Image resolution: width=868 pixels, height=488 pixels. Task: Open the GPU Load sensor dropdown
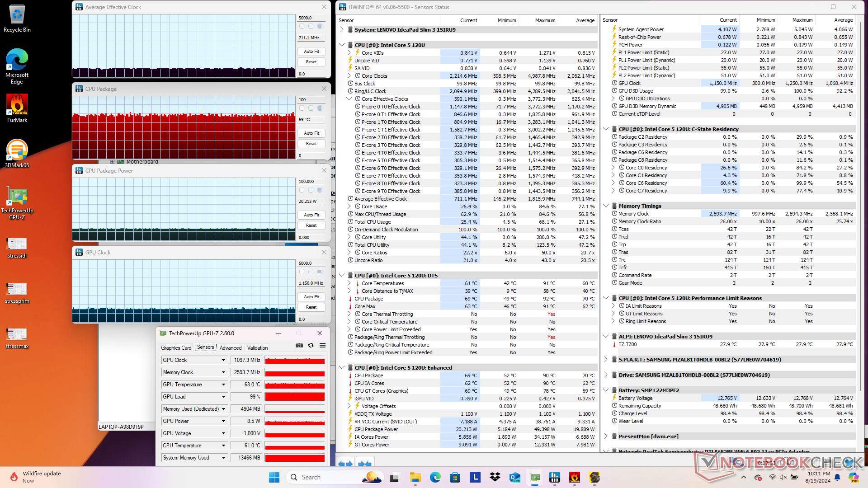click(x=223, y=397)
